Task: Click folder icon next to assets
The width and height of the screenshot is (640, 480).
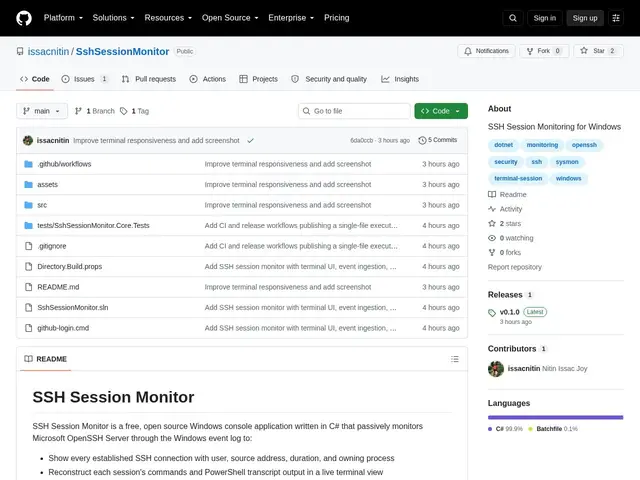Action: (x=28, y=184)
